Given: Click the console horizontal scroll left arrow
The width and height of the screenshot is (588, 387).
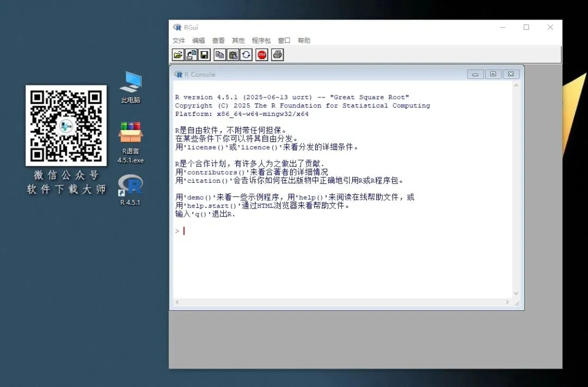Looking at the screenshot, I should (x=177, y=302).
